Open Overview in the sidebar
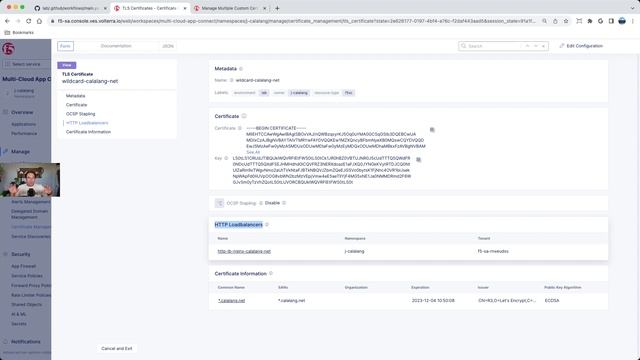The height and width of the screenshot is (360, 640). click(x=22, y=112)
